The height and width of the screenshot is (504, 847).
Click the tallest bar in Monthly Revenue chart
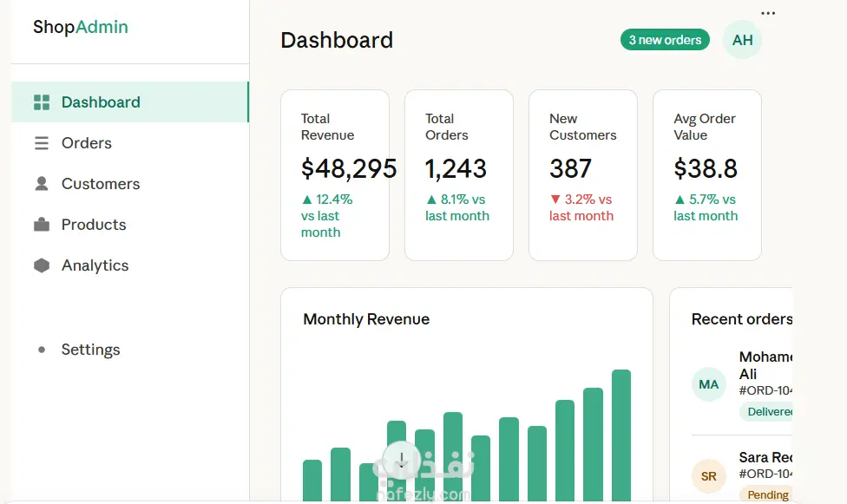[621, 434]
